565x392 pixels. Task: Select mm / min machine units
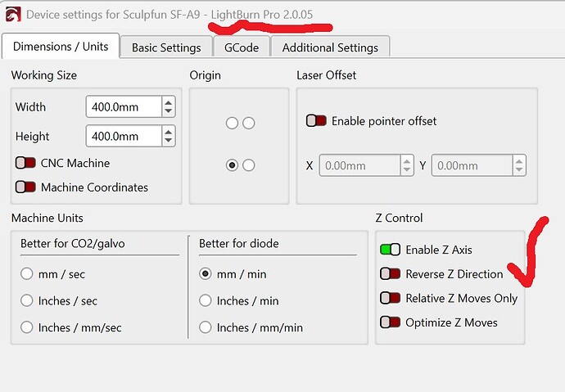[x=206, y=273]
